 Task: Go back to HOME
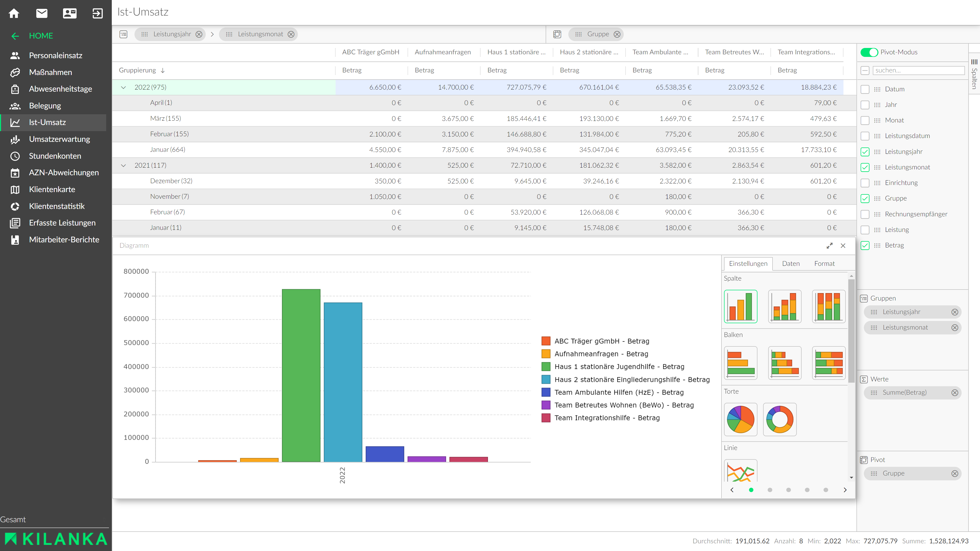coord(41,36)
